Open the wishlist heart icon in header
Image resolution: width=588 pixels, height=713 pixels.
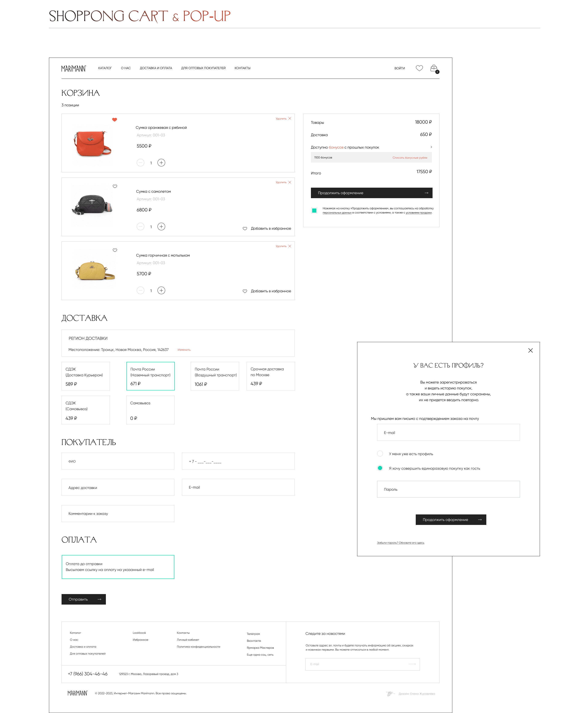tap(419, 68)
